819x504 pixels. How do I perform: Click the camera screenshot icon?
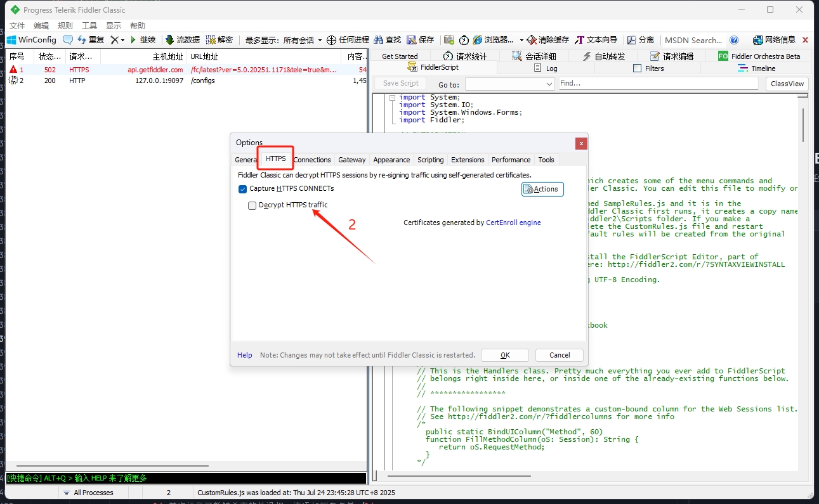click(x=449, y=39)
